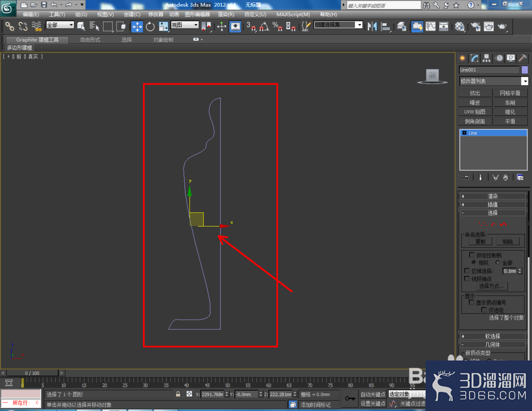532x411 pixels.
Task: Click the Render Production teapot icon
Action: coord(502,27)
